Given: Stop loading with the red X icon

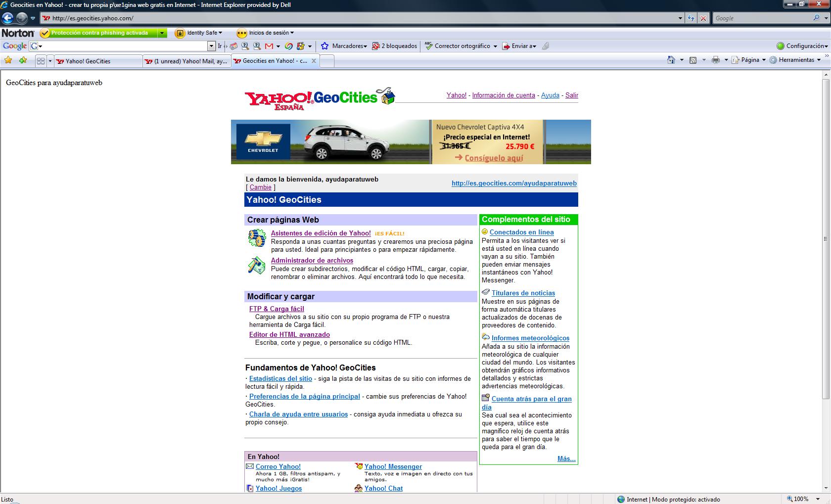Looking at the screenshot, I should pos(703,18).
